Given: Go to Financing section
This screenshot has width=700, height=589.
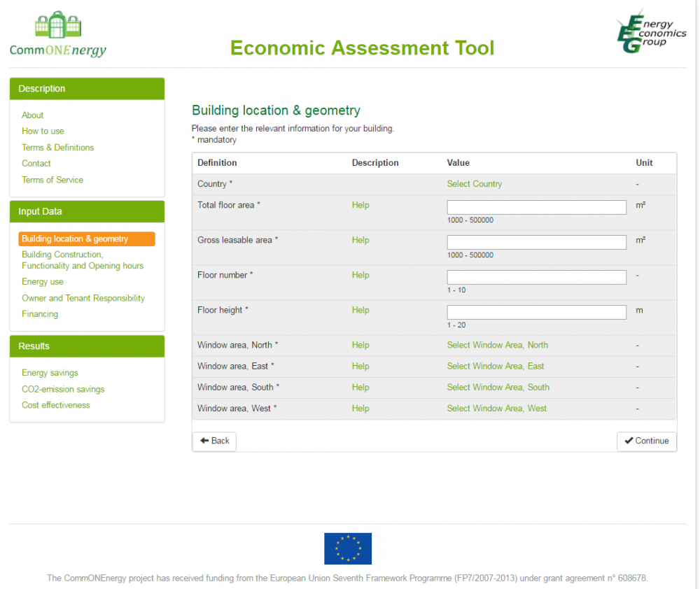Looking at the screenshot, I should (40, 314).
